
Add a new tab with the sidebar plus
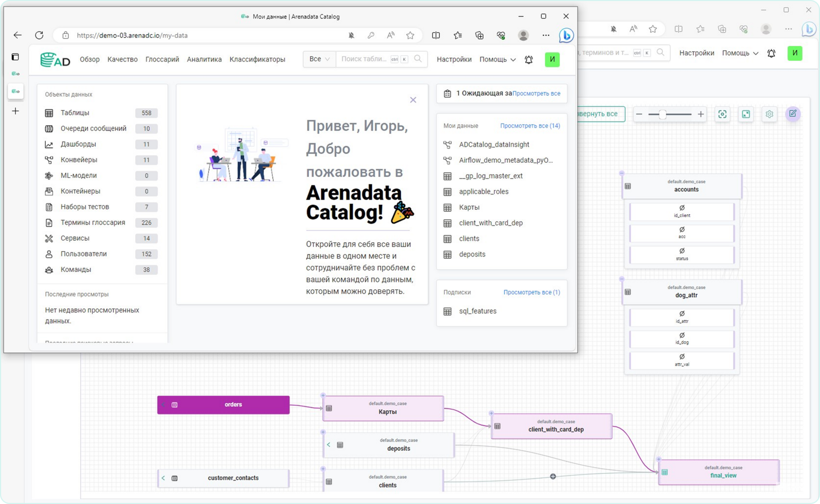[16, 111]
